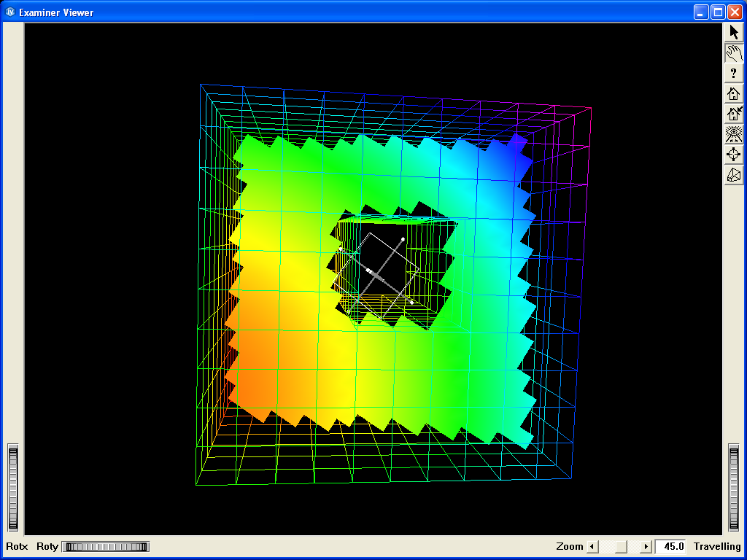Screen dimensions: 747x560
Task: Set current view as home position
Action: [734, 114]
